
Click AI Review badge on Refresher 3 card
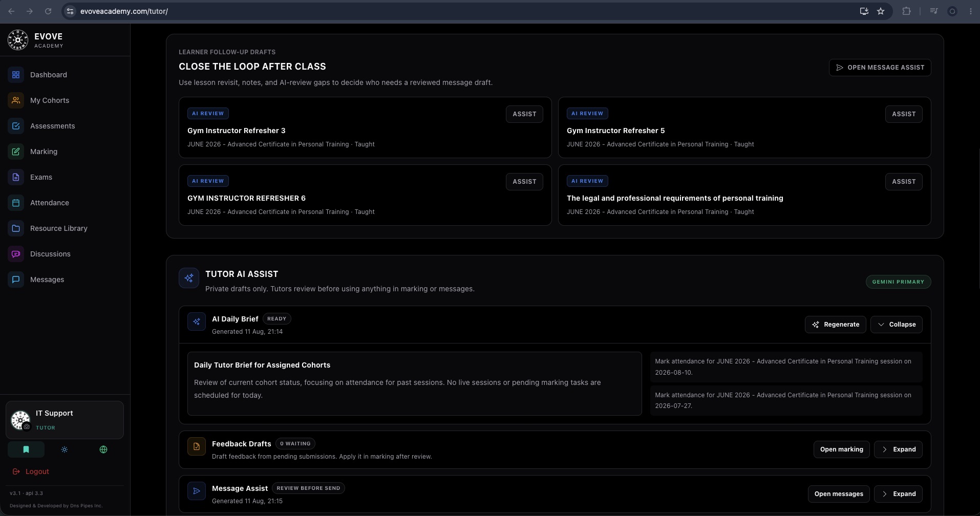tap(208, 114)
